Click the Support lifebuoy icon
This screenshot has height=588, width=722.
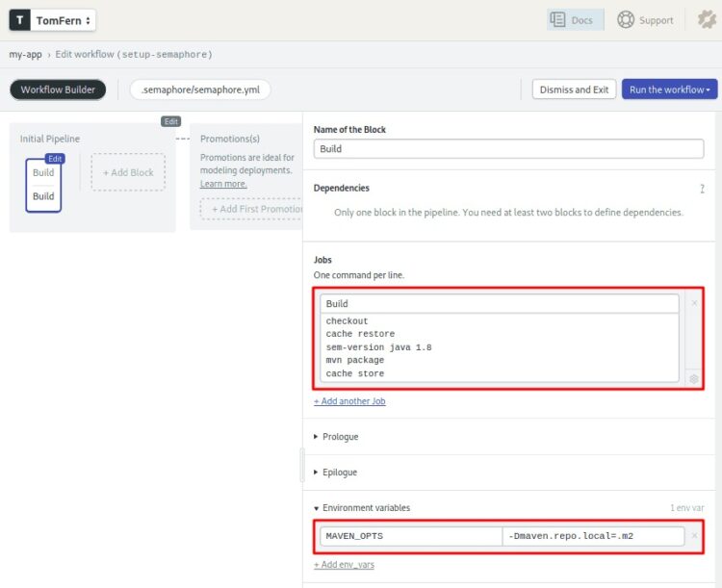[x=626, y=20]
